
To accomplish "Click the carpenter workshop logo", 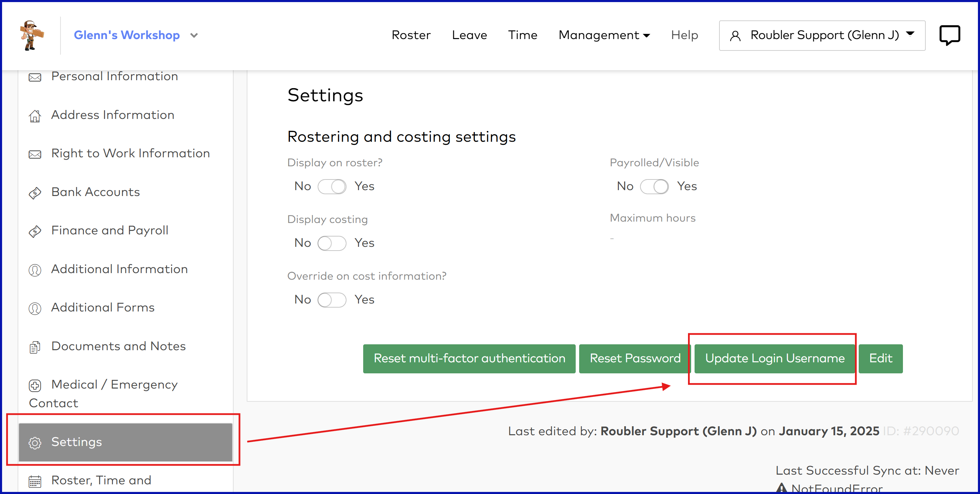I will [x=32, y=35].
